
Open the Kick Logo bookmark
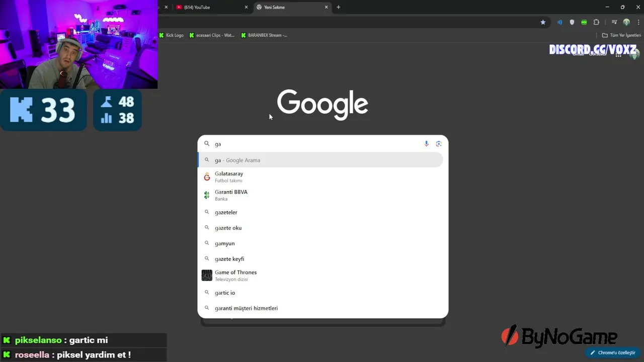tap(171, 35)
